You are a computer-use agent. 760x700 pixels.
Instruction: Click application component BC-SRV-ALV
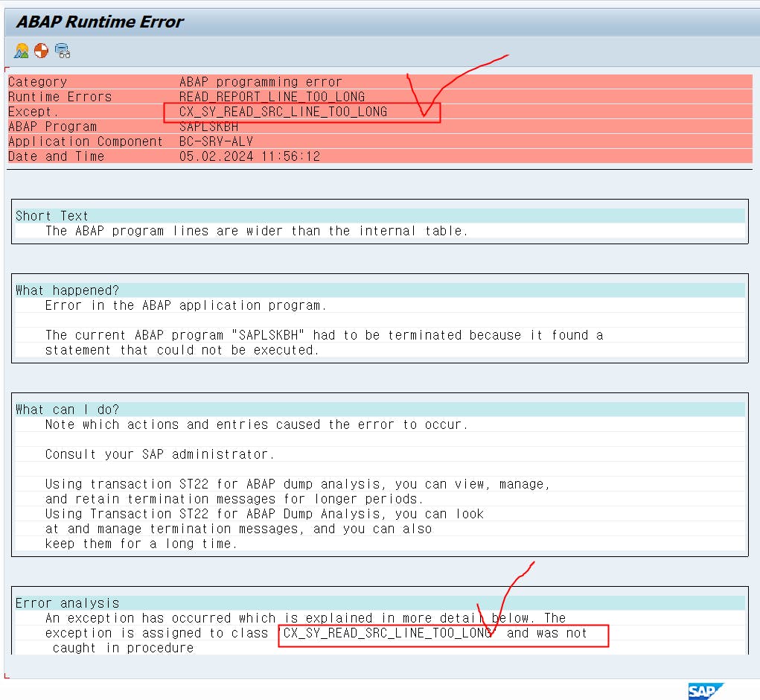coord(216,141)
